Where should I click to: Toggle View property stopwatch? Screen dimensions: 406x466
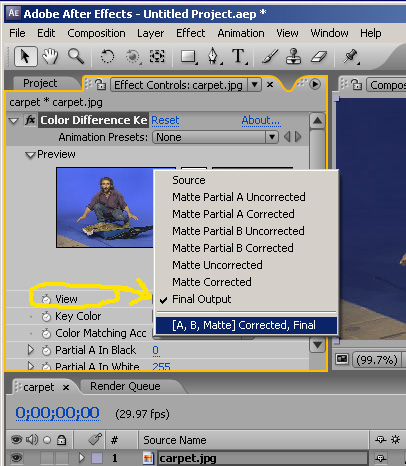pos(46,299)
